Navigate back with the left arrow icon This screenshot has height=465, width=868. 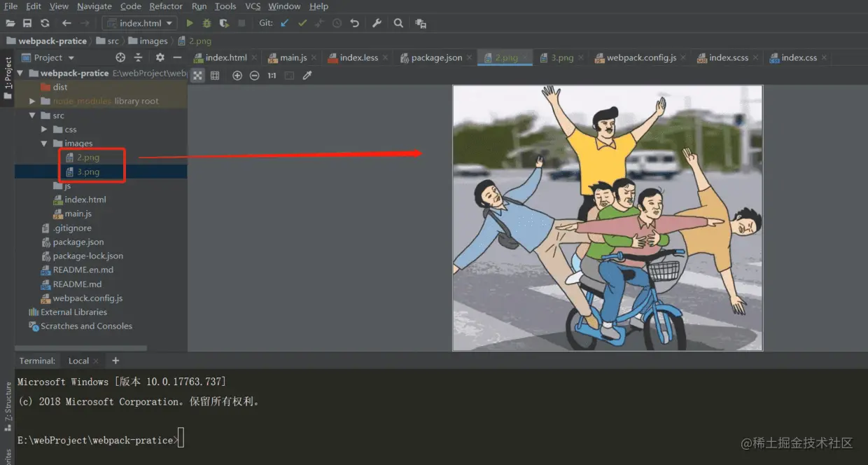pos(67,23)
